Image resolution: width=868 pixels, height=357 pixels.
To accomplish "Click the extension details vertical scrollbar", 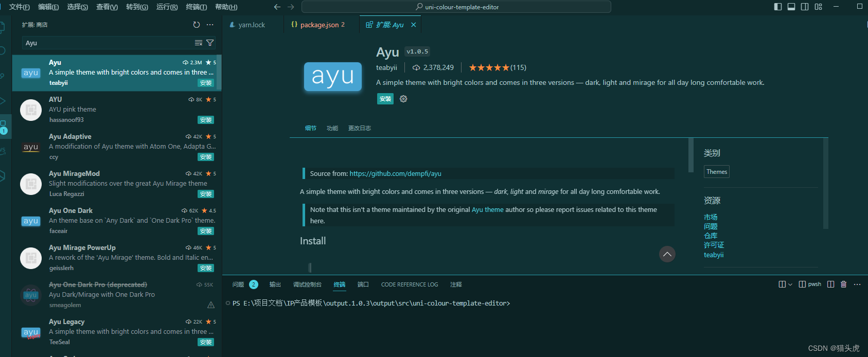I will [690, 155].
